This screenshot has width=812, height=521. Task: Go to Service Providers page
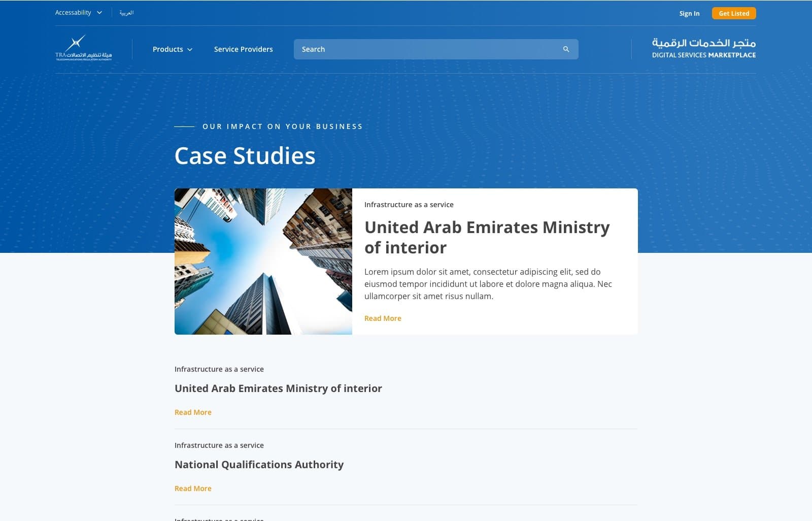point(243,49)
